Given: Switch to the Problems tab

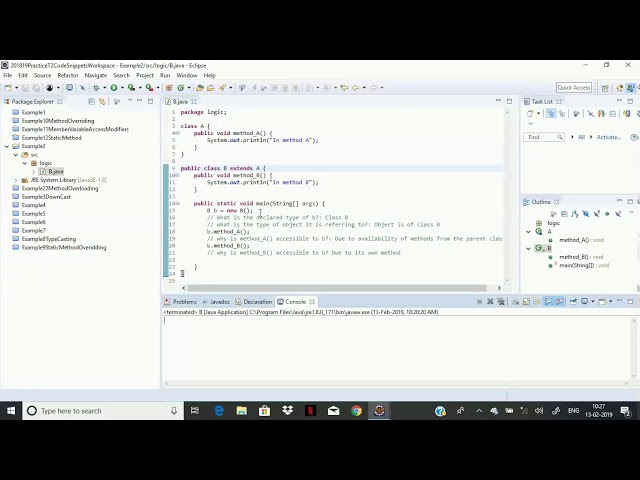Looking at the screenshot, I should [184, 301].
